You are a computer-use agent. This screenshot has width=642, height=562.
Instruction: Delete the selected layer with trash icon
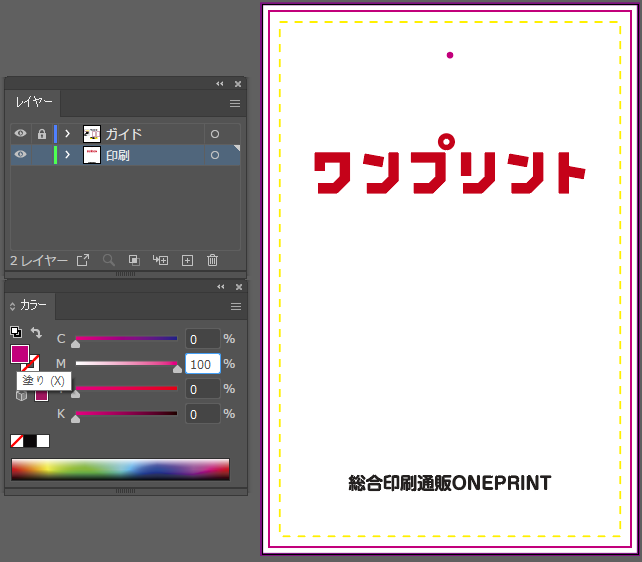(x=212, y=260)
